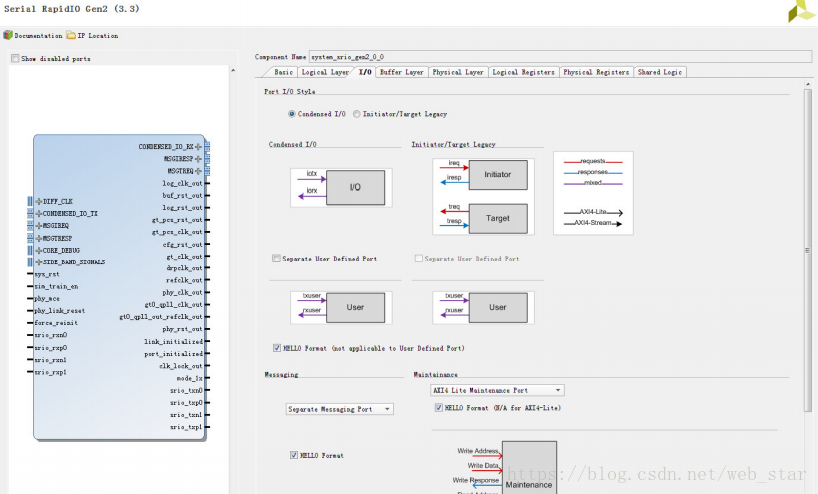Toggle Show disabled ports checkbox

tap(15, 58)
